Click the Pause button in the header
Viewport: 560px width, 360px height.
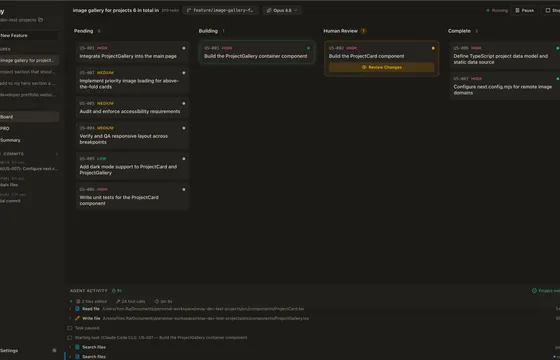(525, 10)
